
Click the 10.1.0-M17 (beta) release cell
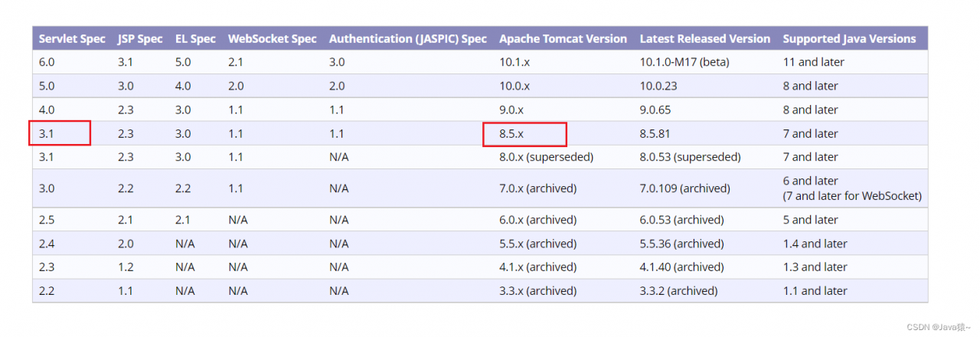(x=683, y=62)
